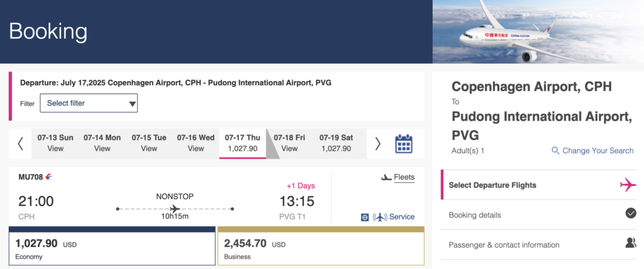Click the China Eastern airplane banner image
The width and height of the screenshot is (644, 269).
[x=538, y=31]
